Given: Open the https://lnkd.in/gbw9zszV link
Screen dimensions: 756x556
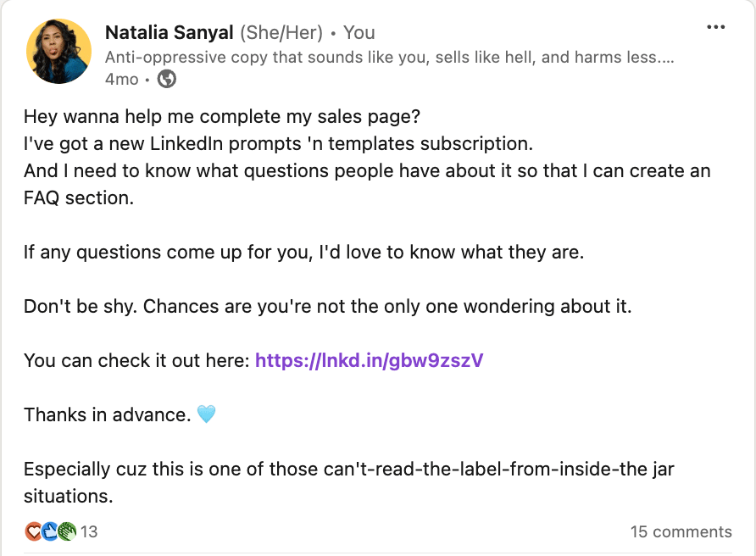Looking at the screenshot, I should (x=368, y=360).
